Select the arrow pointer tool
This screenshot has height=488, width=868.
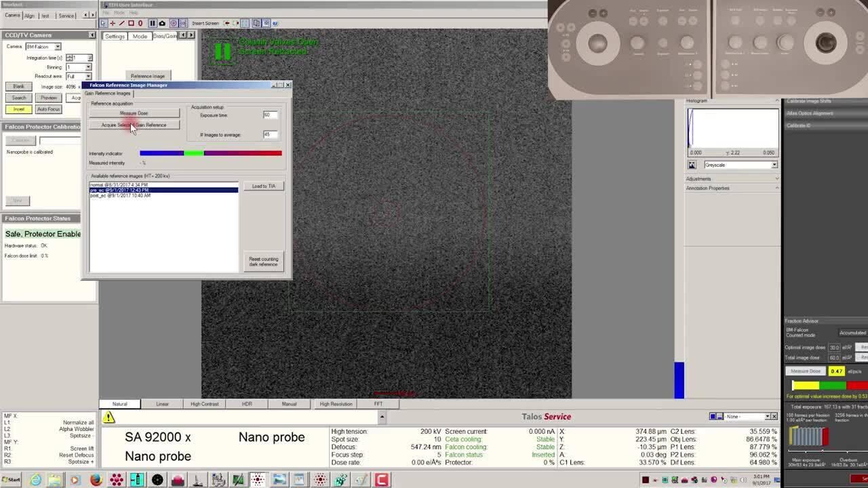pos(104,23)
